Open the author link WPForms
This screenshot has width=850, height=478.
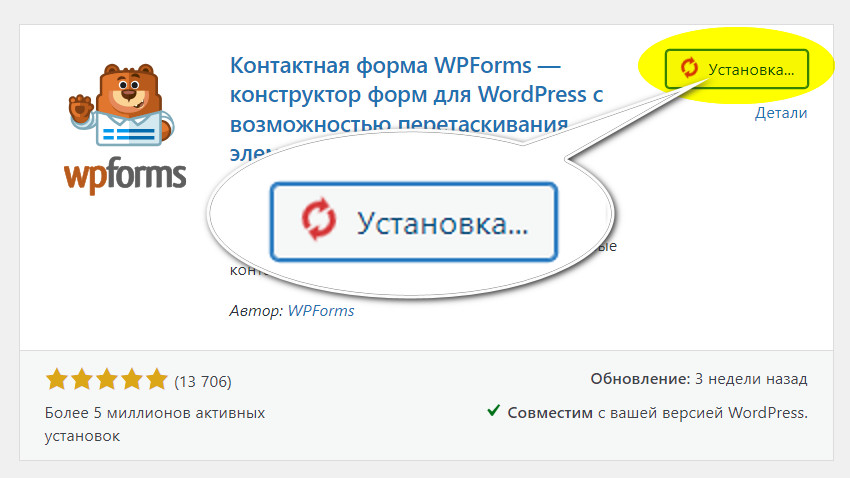pos(321,311)
